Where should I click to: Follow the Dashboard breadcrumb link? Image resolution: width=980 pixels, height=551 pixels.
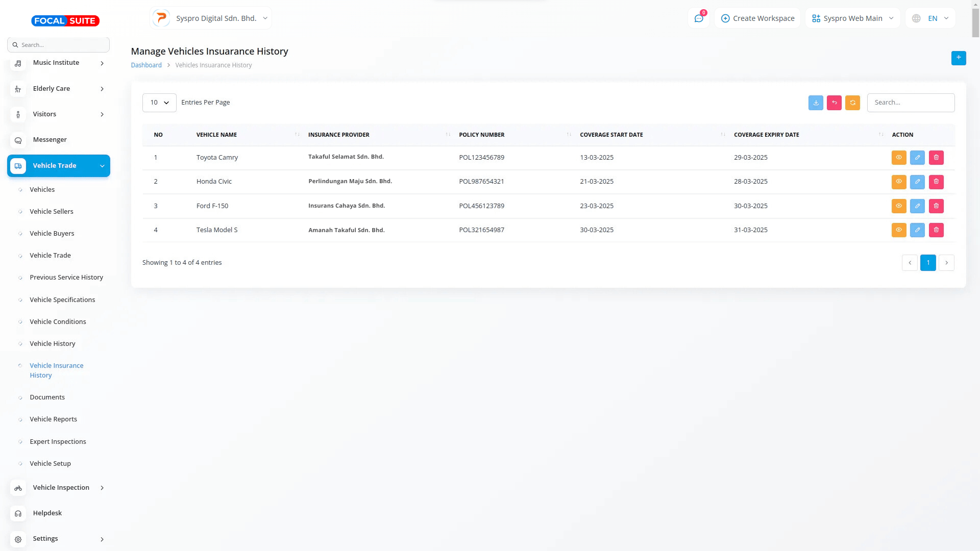coord(146,65)
